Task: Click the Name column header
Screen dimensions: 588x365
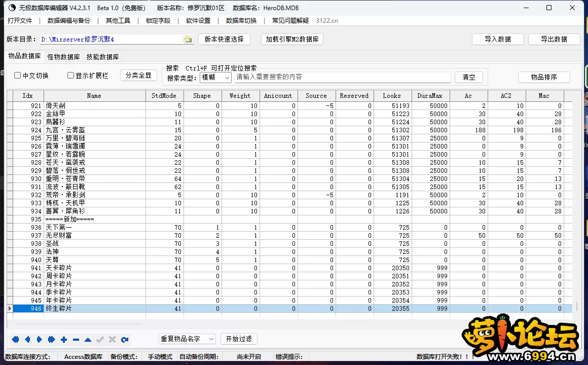Action: point(94,96)
